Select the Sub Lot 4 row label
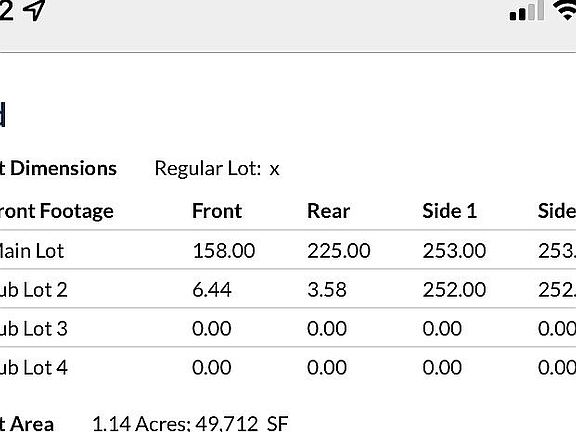Viewport: 576px width, 432px height. [33, 367]
